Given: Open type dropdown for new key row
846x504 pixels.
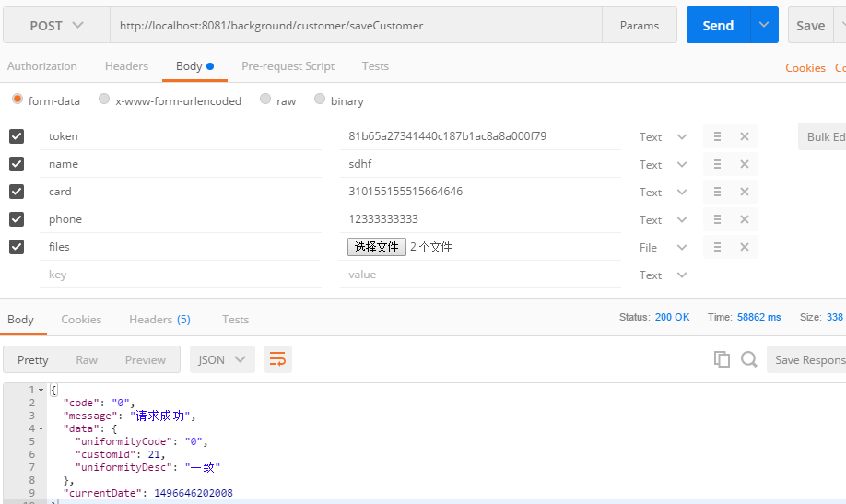Looking at the screenshot, I should click(x=681, y=275).
